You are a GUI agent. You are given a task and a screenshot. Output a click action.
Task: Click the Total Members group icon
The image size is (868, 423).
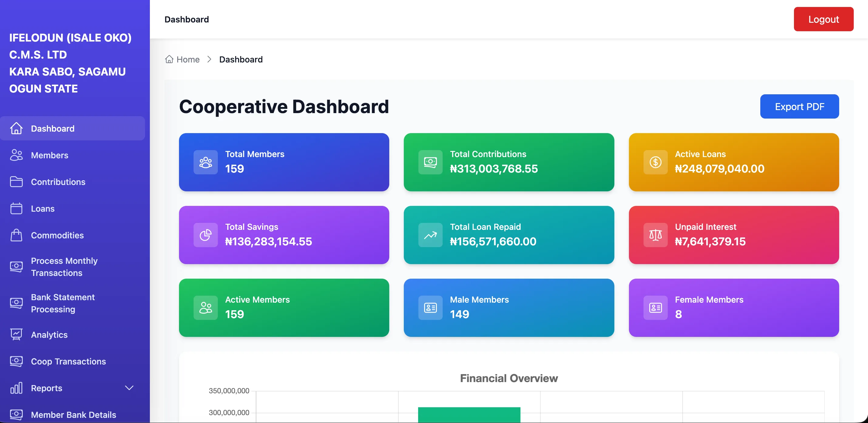205,162
